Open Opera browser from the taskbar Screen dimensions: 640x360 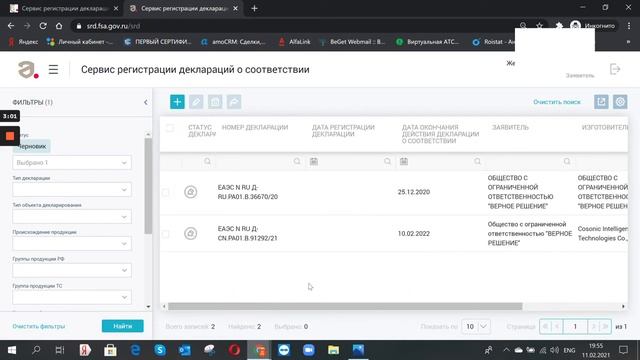234,350
